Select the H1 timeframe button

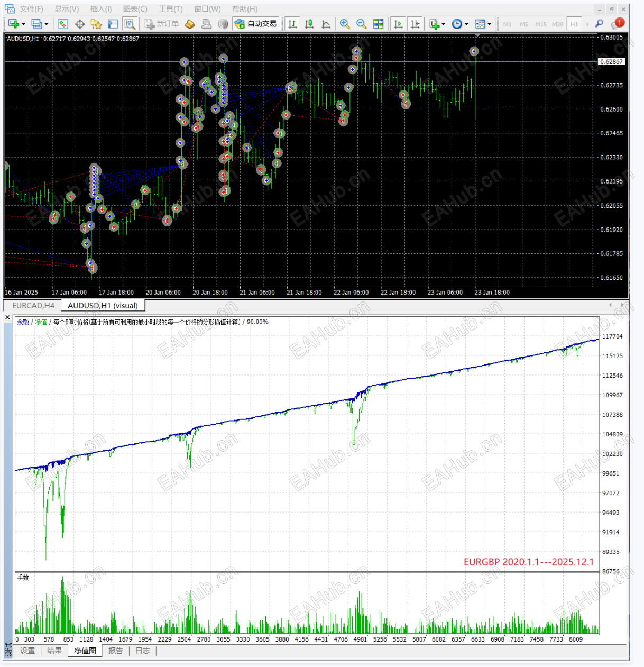[574, 24]
